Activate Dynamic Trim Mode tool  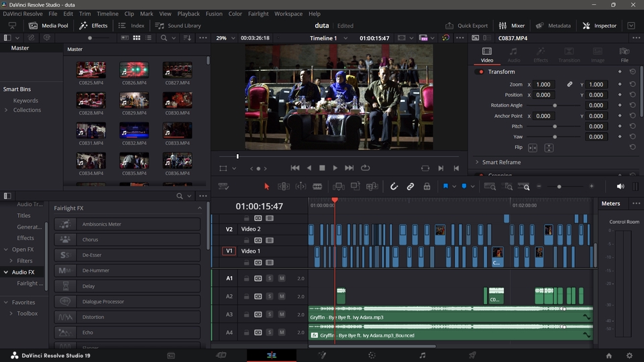[301, 186]
